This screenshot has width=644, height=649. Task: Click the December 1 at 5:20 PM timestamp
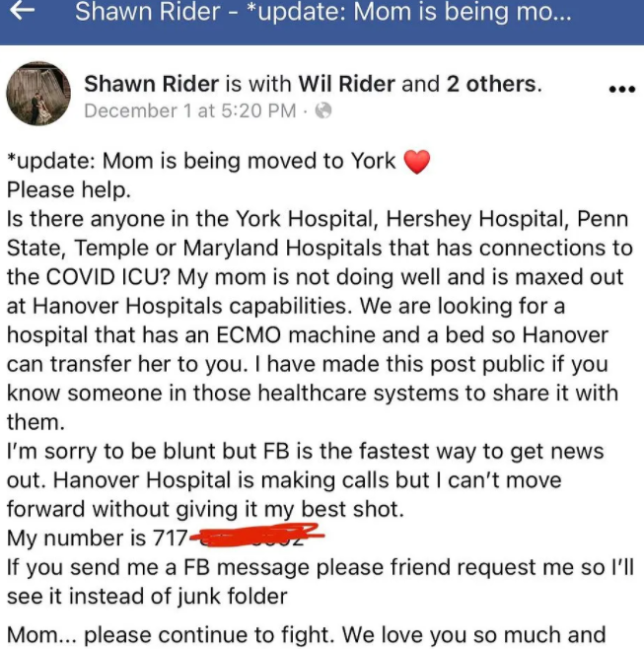coord(190,110)
